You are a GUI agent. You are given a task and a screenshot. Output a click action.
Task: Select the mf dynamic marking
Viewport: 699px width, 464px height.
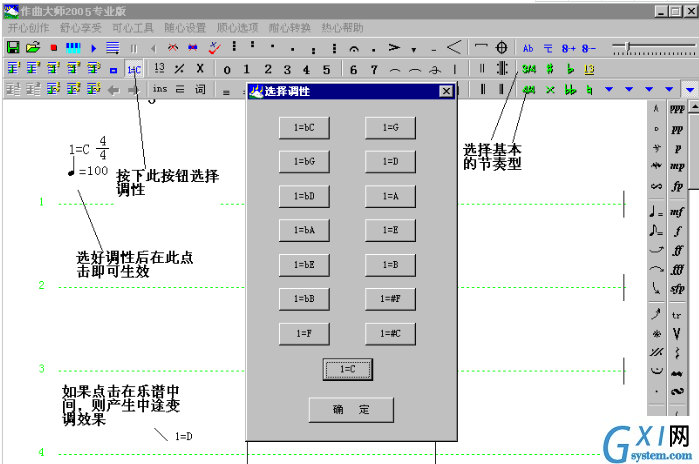pyautogui.click(x=677, y=212)
